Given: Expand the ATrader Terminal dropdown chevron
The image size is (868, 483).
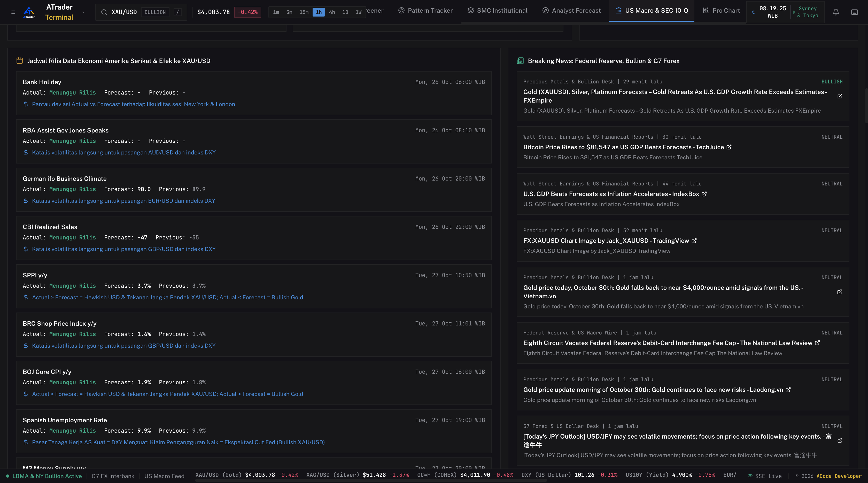Looking at the screenshot, I should tap(83, 12).
